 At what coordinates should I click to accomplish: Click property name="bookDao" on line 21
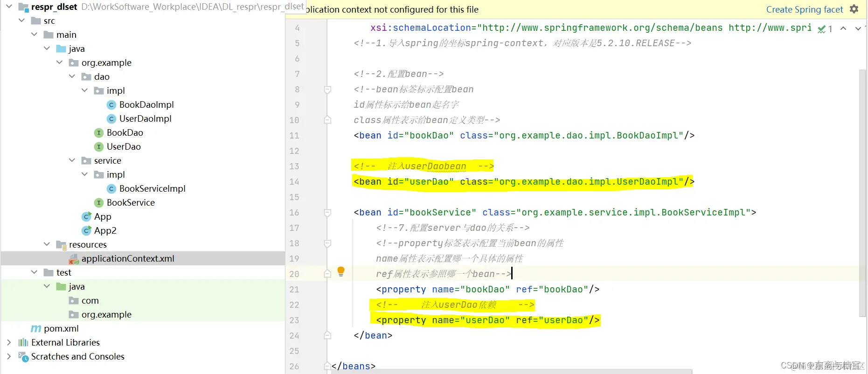coord(488,290)
